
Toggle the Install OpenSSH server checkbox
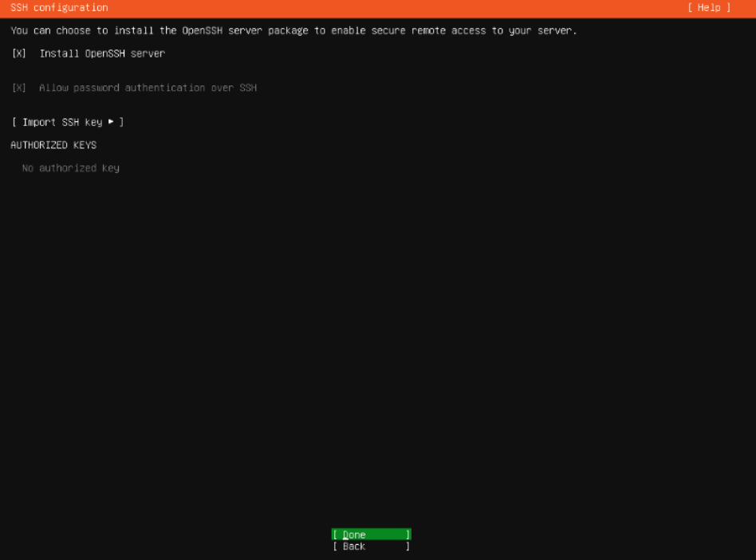(19, 53)
